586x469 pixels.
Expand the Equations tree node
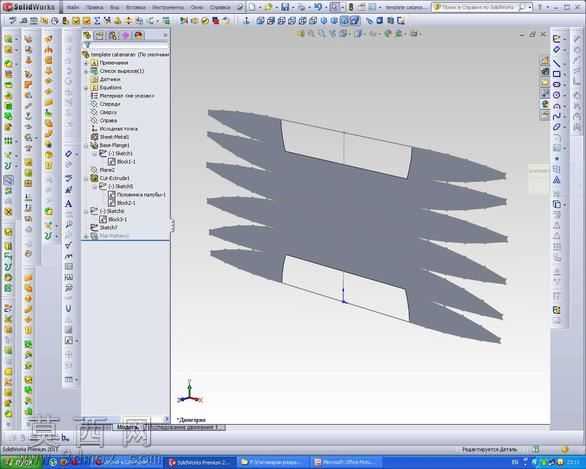pos(86,87)
